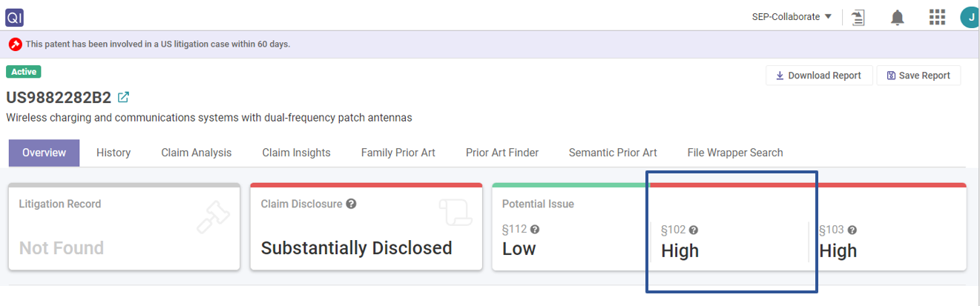980x306 pixels.
Task: Select the Claim Insights tab
Action: 296,153
